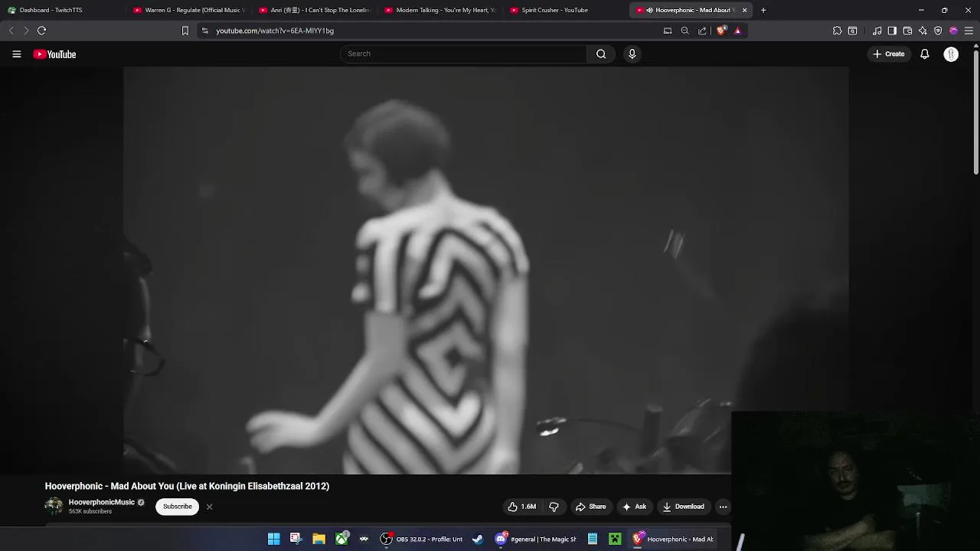Image resolution: width=980 pixels, height=551 pixels.
Task: Click the youtube.com address bar URL
Action: [275, 31]
